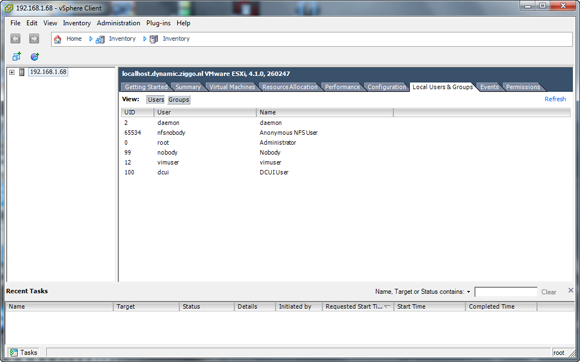Screen dimensions: 580x362
Task: Click the DCUI User name cell
Action: pyautogui.click(x=274, y=173)
